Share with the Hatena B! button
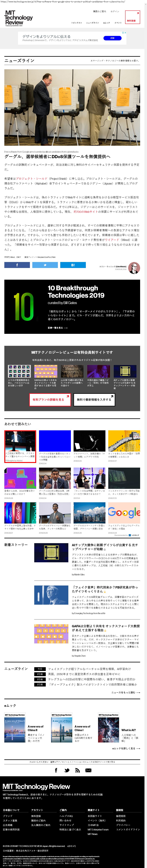The width and height of the screenshot is (147, 868). [73, 265]
